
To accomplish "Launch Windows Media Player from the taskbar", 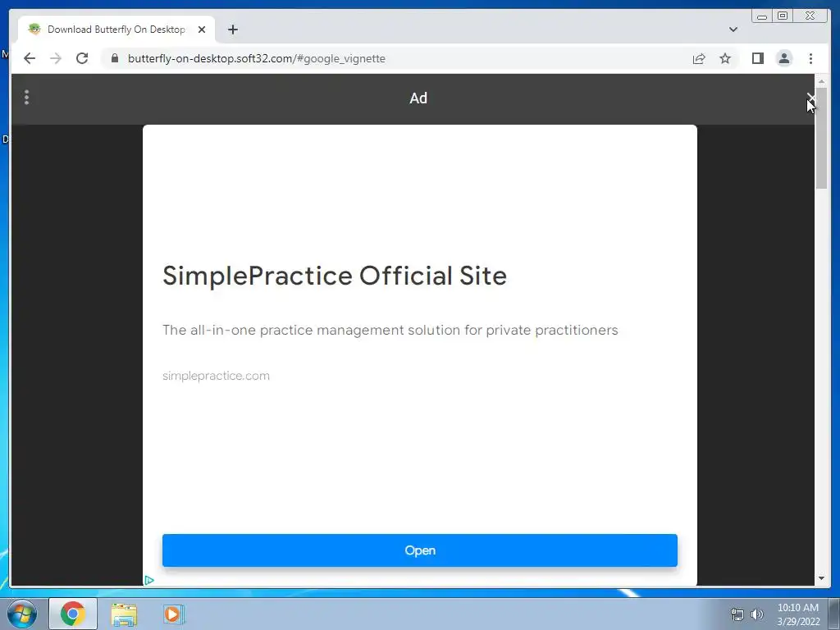I will click(174, 614).
